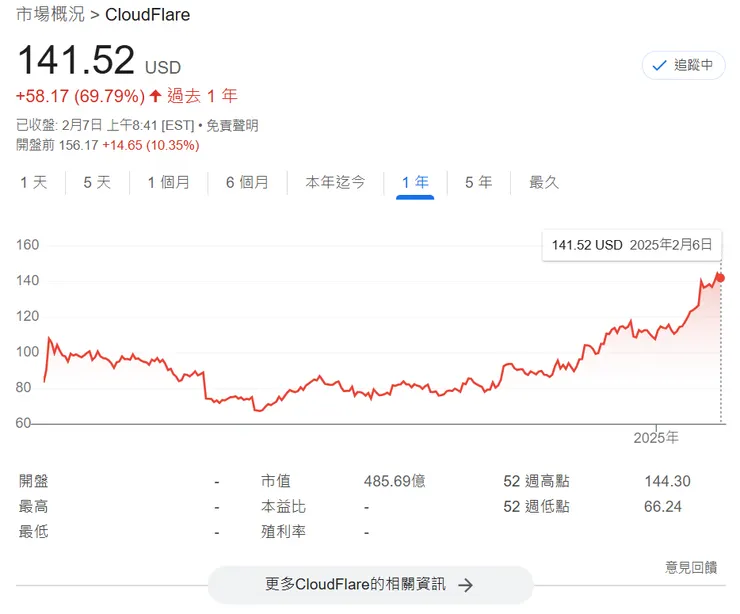740x614 pixels.
Task: Click the 已收盤: 2月7日 timestamp text
Action: [x=105, y=126]
